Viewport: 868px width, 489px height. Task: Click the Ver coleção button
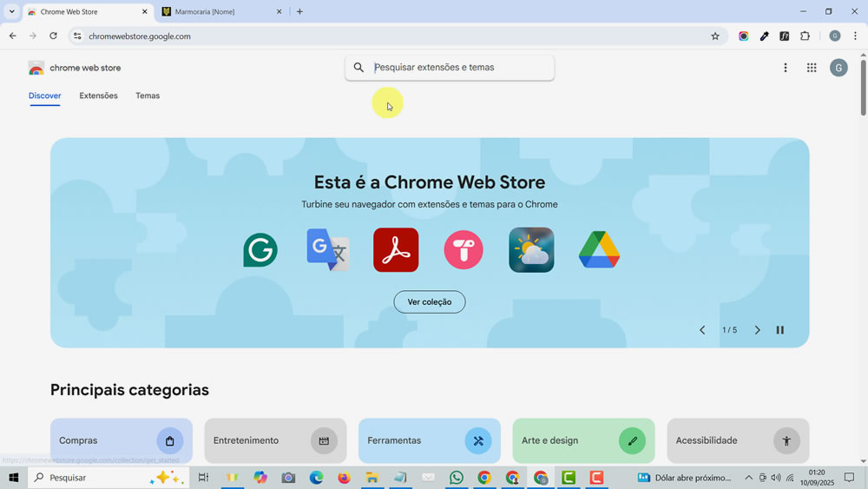click(430, 301)
